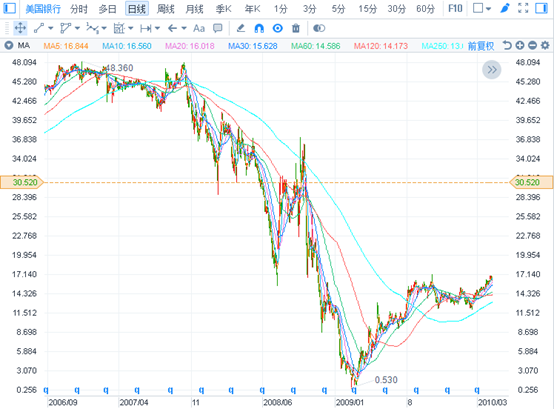Expand the MA indicator dropdown arrow
Screen dimensions: 554x409
click(x=9, y=46)
